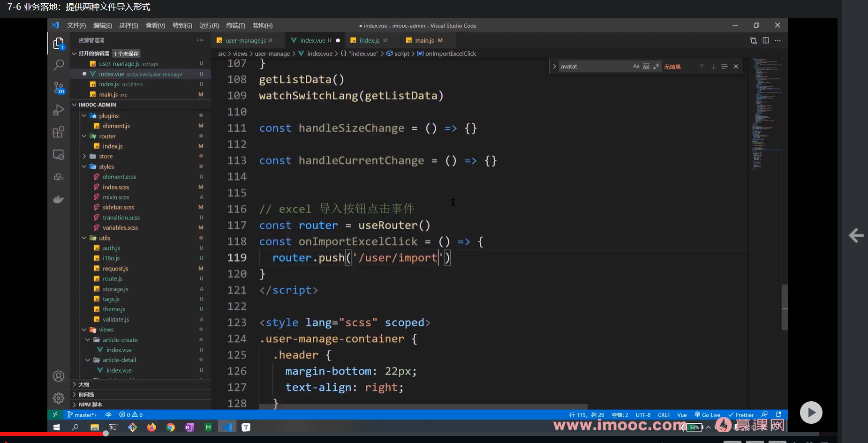The height and width of the screenshot is (443, 868).
Task: Go to the next find match arrow
Action: click(713, 67)
